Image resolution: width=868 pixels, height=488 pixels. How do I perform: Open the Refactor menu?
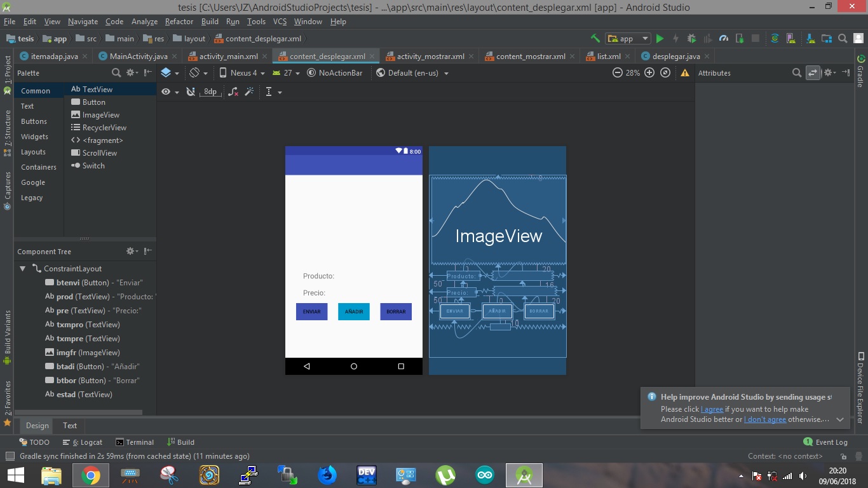(179, 22)
